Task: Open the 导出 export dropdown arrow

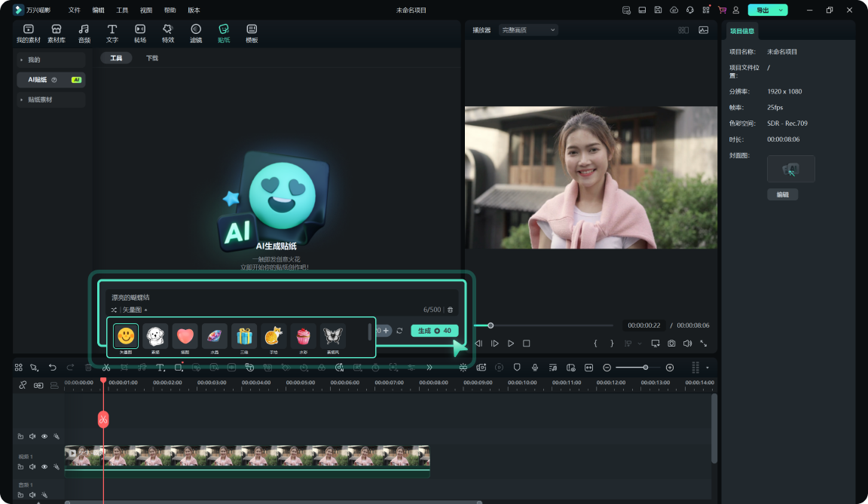Action: click(782, 10)
